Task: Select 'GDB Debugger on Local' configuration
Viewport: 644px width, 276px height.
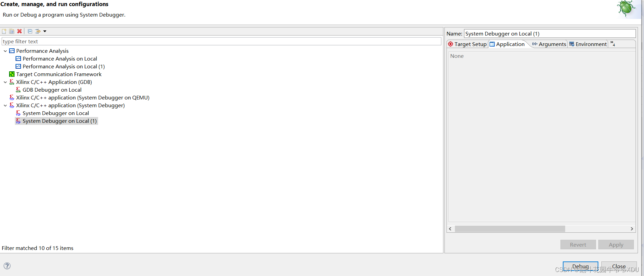Action: tap(52, 90)
